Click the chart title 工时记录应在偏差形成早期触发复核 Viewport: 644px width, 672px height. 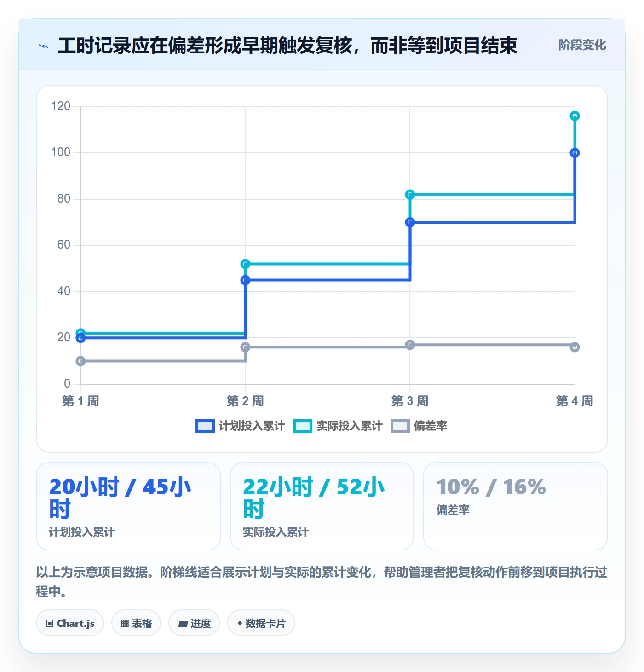[287, 46]
